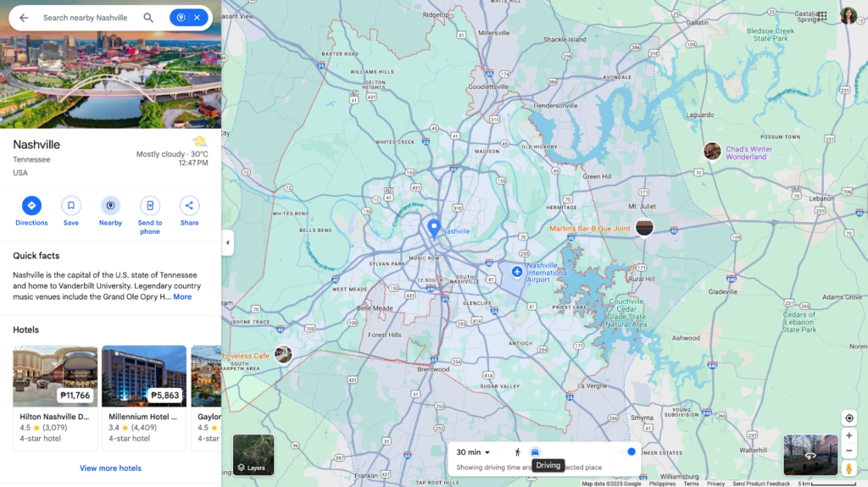Image resolution: width=868 pixels, height=487 pixels.
Task: Click the Terms footer link
Action: (x=691, y=484)
